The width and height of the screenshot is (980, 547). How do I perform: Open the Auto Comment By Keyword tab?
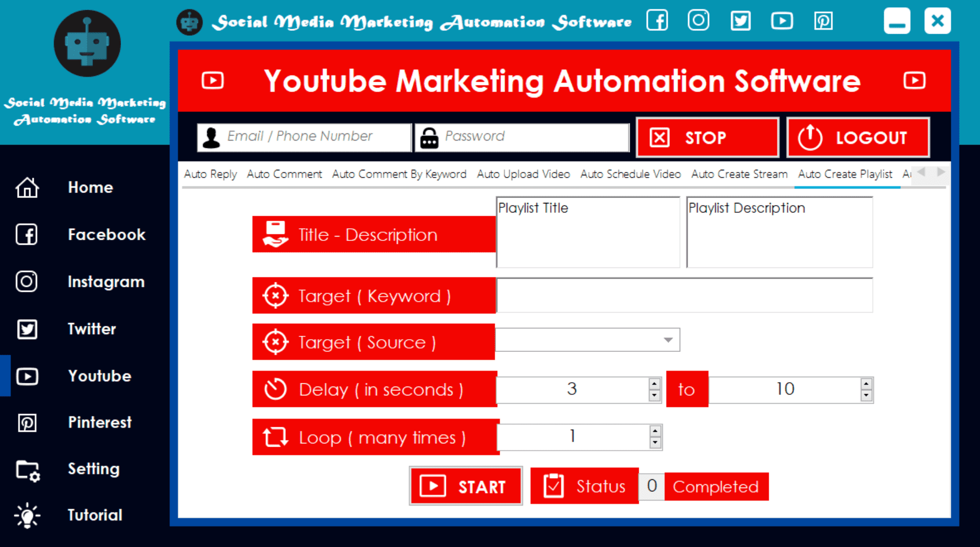(399, 174)
